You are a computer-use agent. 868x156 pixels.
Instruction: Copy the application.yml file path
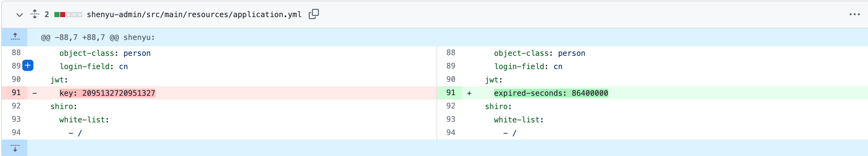click(x=313, y=14)
